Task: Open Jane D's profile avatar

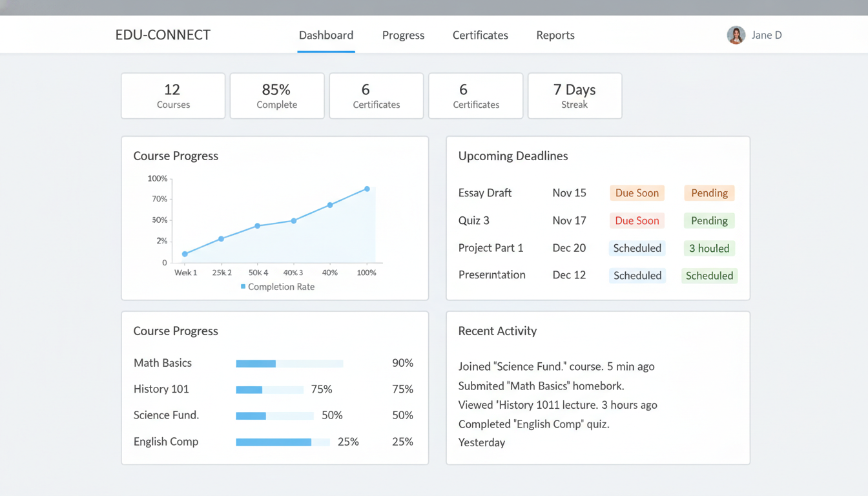Action: (736, 35)
